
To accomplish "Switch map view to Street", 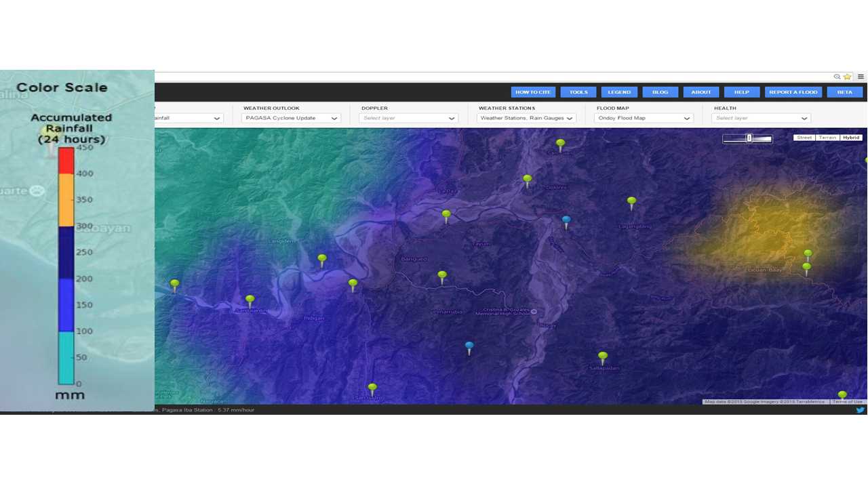I will coord(804,138).
